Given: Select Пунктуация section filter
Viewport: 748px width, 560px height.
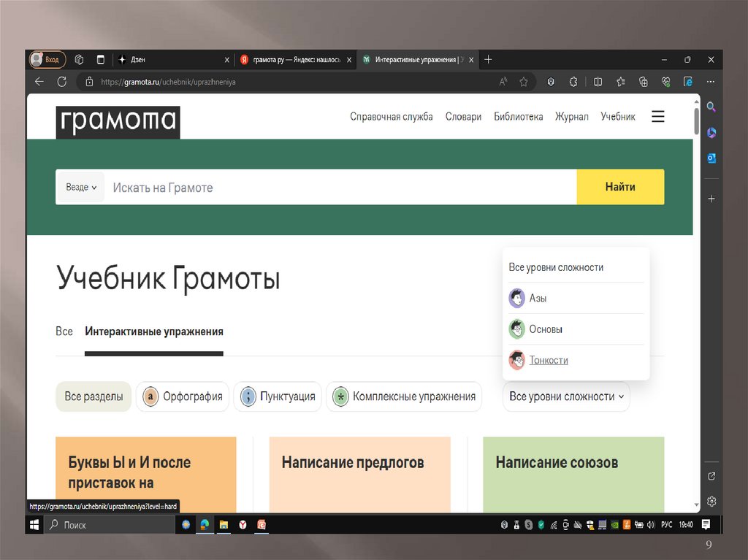Looking at the screenshot, I should pos(278,396).
